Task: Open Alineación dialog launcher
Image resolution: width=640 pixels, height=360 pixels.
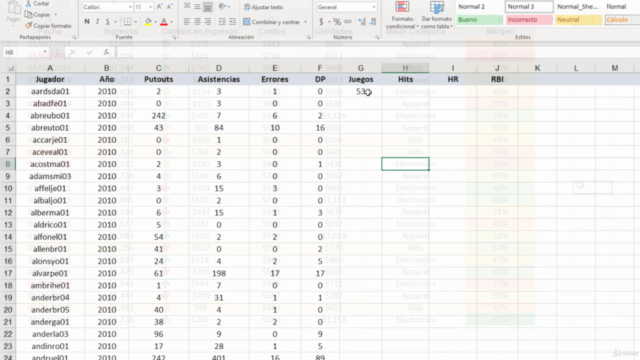Action: point(309,37)
